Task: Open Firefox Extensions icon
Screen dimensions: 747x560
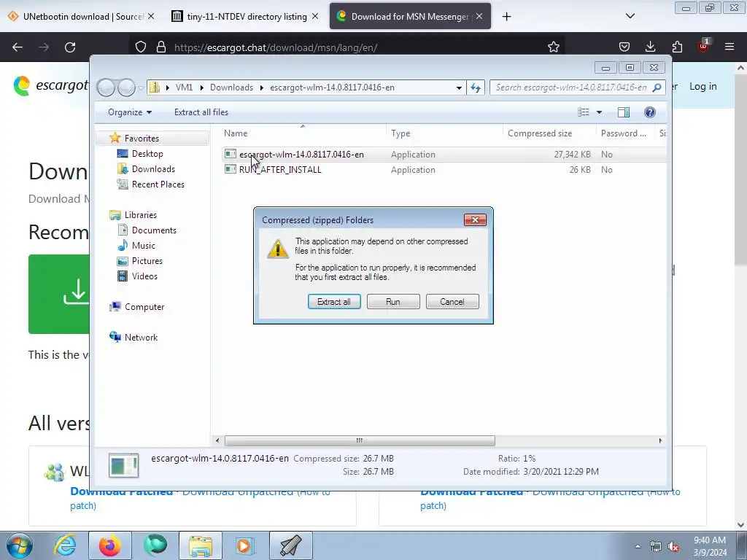Action: 677,47
